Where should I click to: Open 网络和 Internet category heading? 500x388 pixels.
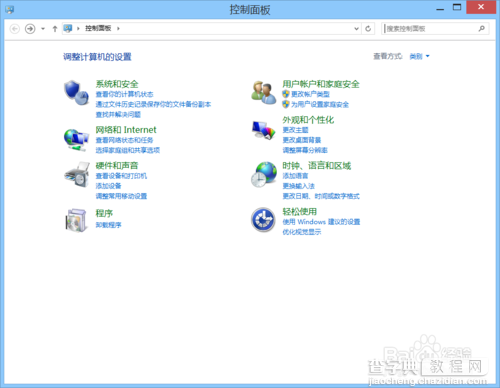(x=126, y=130)
